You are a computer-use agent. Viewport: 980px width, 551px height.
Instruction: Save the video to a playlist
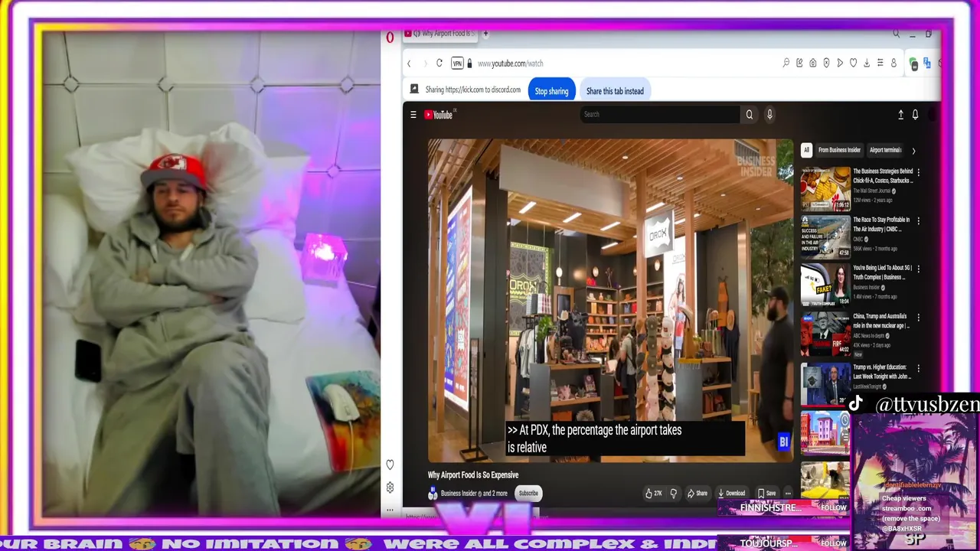(x=766, y=494)
